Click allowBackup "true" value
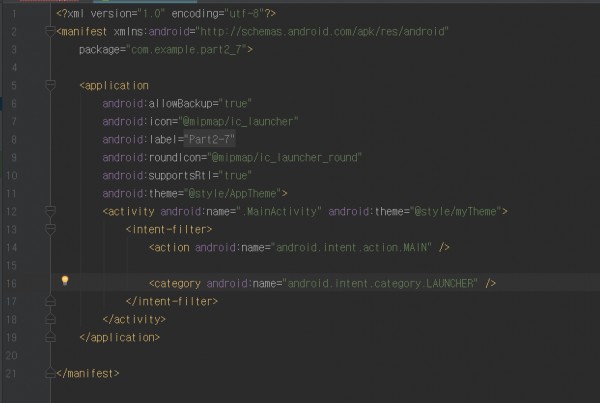 (235, 104)
